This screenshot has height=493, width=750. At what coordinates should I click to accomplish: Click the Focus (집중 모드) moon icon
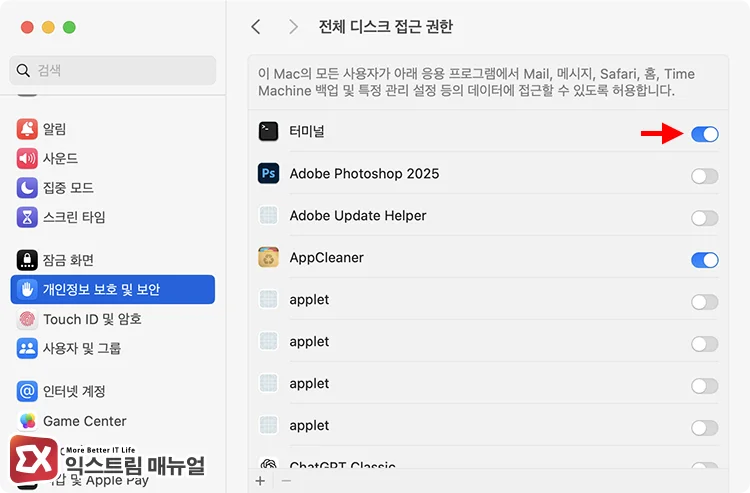point(27,187)
